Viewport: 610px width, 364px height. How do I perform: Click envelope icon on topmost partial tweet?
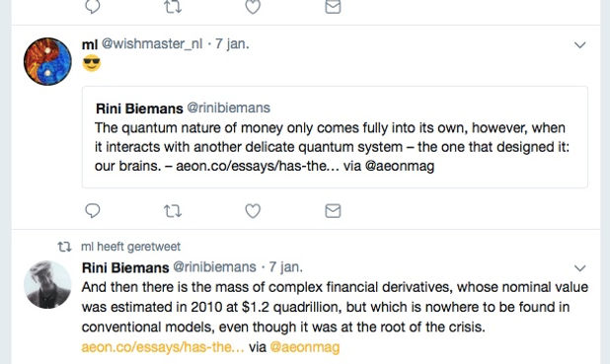pos(333,6)
